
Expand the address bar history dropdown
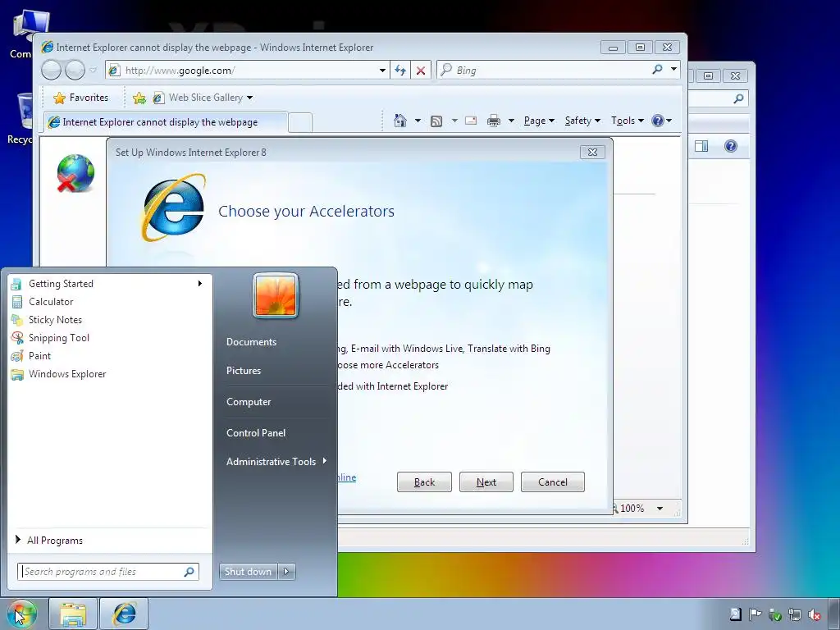point(382,71)
